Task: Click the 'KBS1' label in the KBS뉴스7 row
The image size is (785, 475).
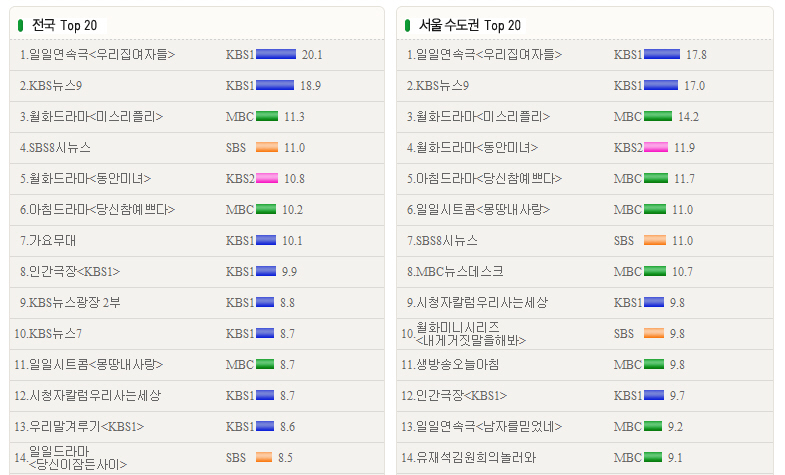Action: point(240,334)
